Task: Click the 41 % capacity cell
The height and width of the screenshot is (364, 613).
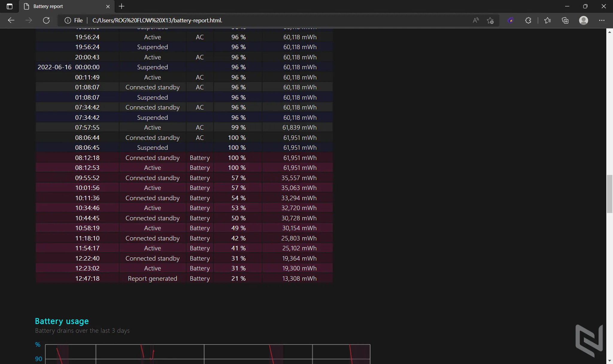Action: coord(238,248)
